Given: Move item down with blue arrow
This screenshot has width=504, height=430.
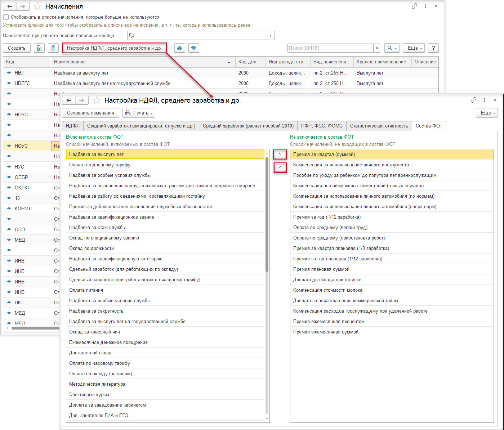Looking at the screenshot, I should [x=193, y=48].
